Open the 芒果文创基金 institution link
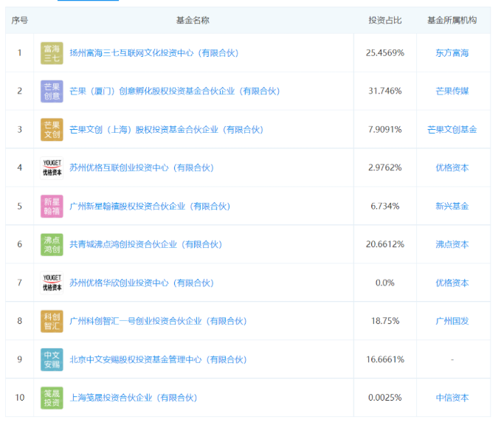 click(x=452, y=130)
